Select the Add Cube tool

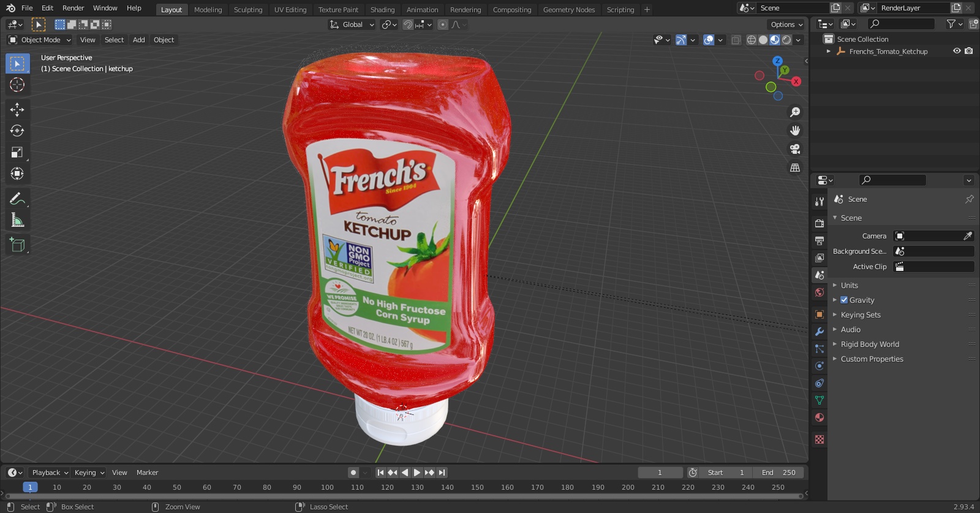tap(17, 245)
